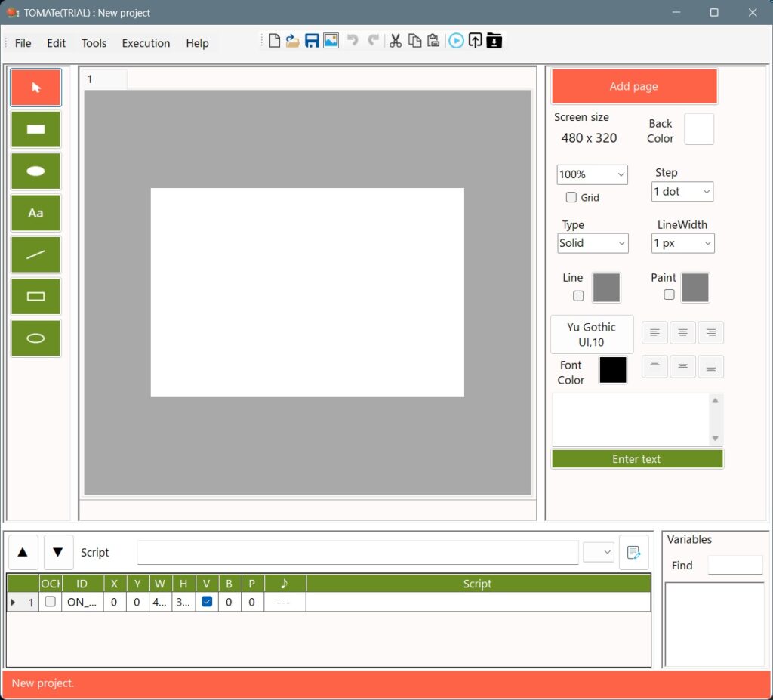
Task: Select the filled ellipse tool
Action: [35, 171]
